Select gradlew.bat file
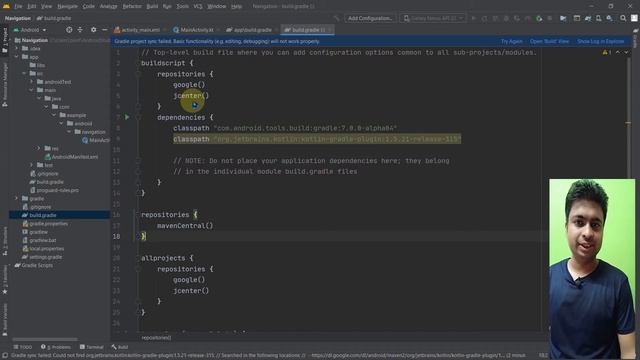The width and height of the screenshot is (640, 360). click(x=39, y=240)
